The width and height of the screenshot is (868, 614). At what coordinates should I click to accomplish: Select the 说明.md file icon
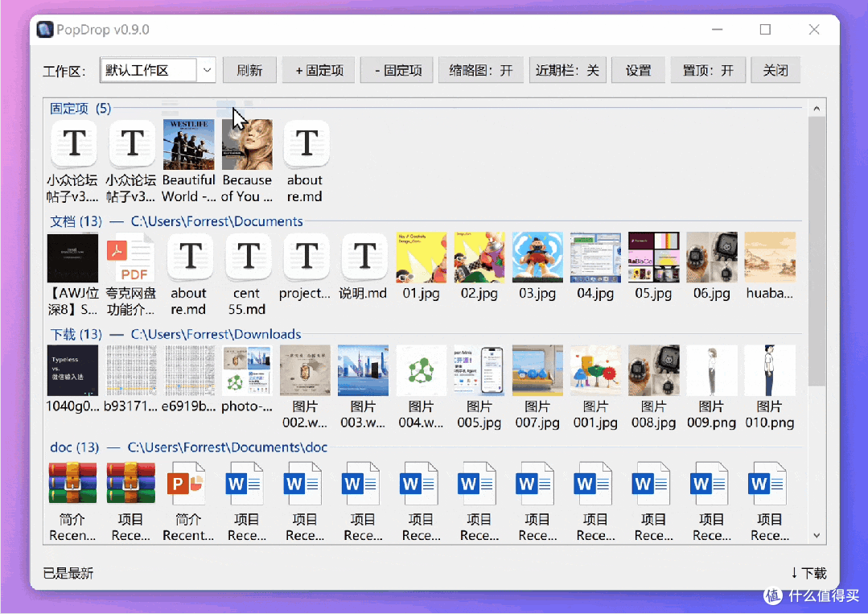(364, 258)
